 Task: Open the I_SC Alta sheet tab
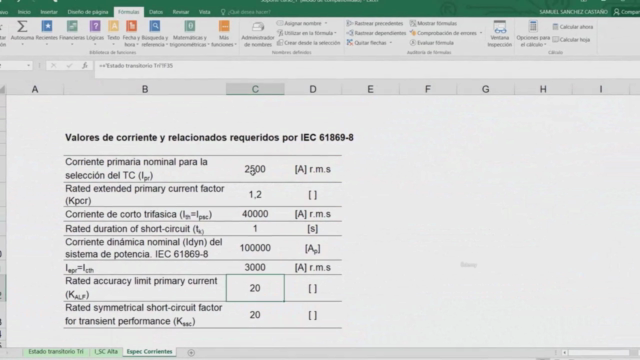(106, 351)
